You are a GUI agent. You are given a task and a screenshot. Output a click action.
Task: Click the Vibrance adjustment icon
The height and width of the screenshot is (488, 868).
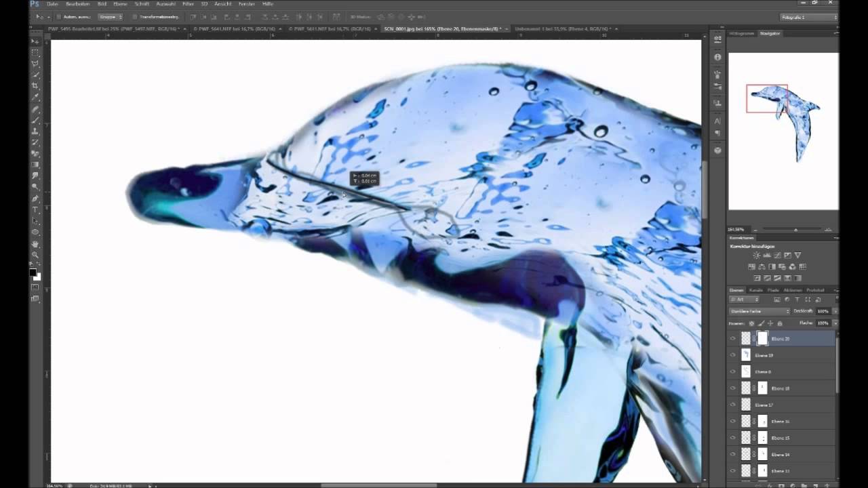(797, 256)
